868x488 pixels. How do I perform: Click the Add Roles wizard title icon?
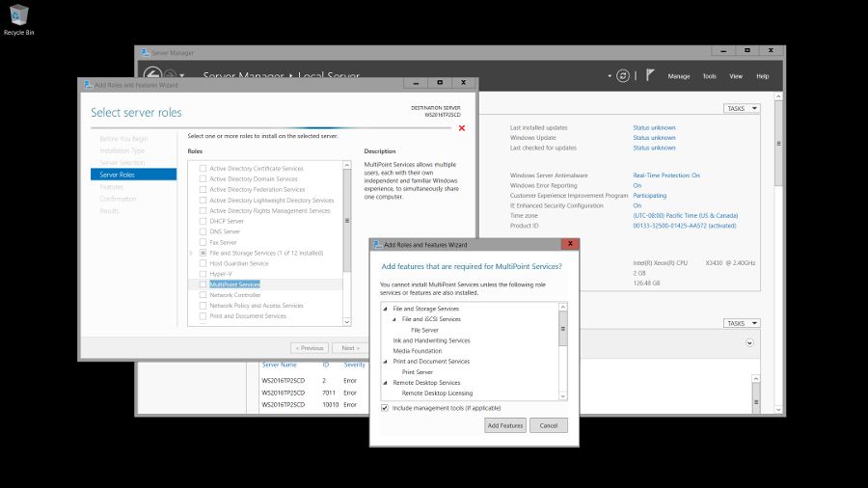tap(88, 85)
